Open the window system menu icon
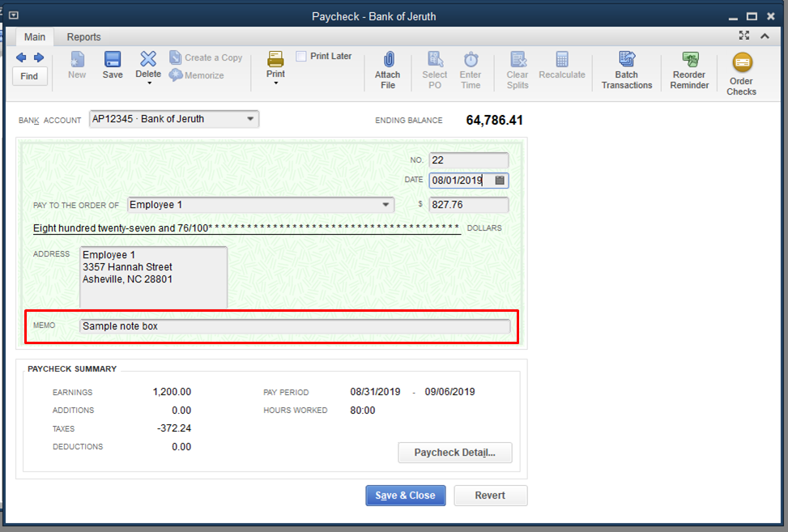This screenshot has height=532, width=788. (14, 15)
